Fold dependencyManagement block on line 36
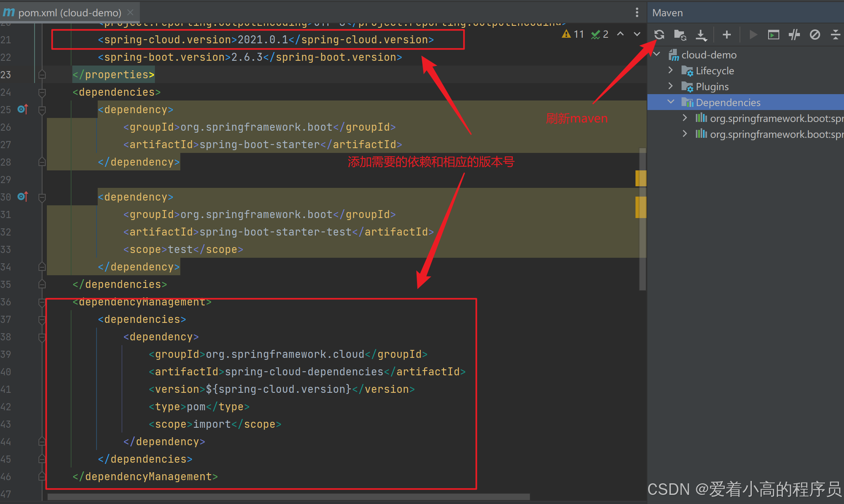The image size is (844, 504). point(42,302)
